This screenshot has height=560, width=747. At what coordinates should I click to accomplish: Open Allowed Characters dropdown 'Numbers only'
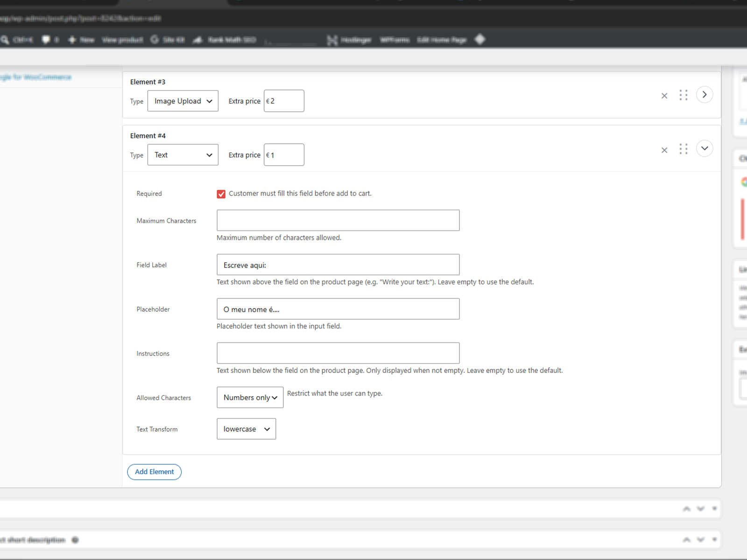(x=250, y=397)
